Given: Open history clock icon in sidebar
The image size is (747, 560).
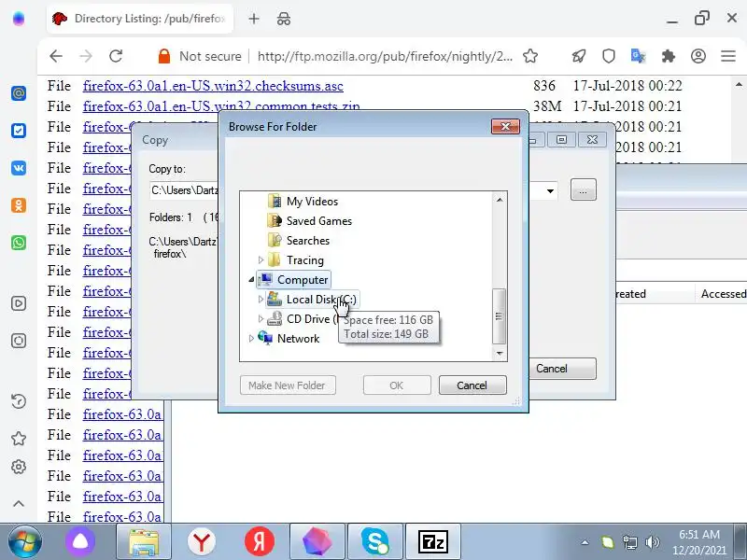Looking at the screenshot, I should tap(19, 401).
